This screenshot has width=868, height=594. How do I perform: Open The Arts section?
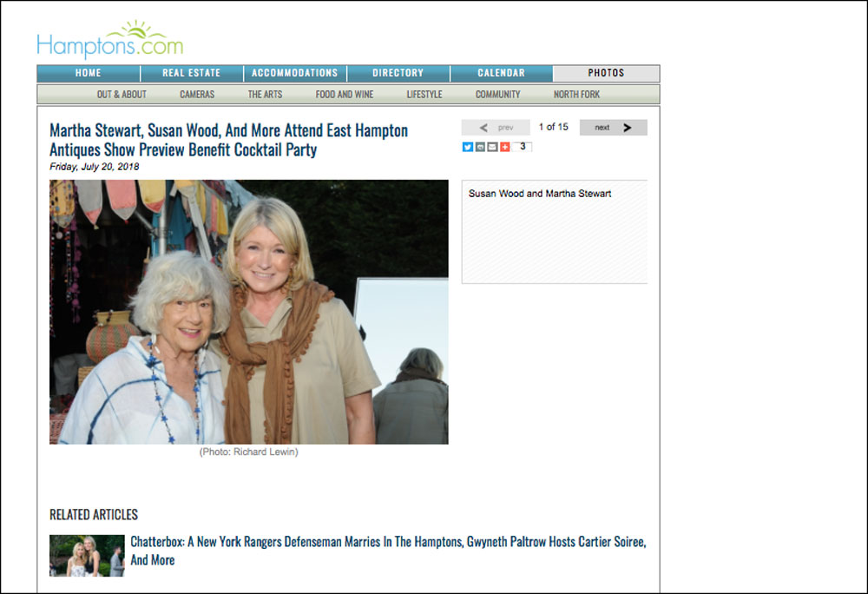click(265, 94)
